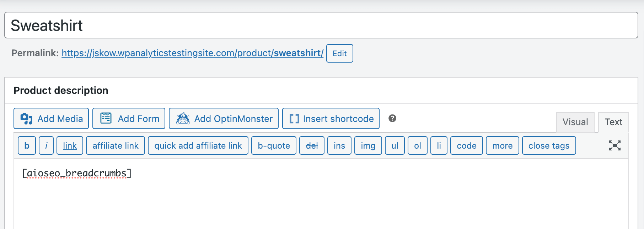Toggle italic formatting
Image resolution: width=644 pixels, height=229 pixels.
(46, 145)
